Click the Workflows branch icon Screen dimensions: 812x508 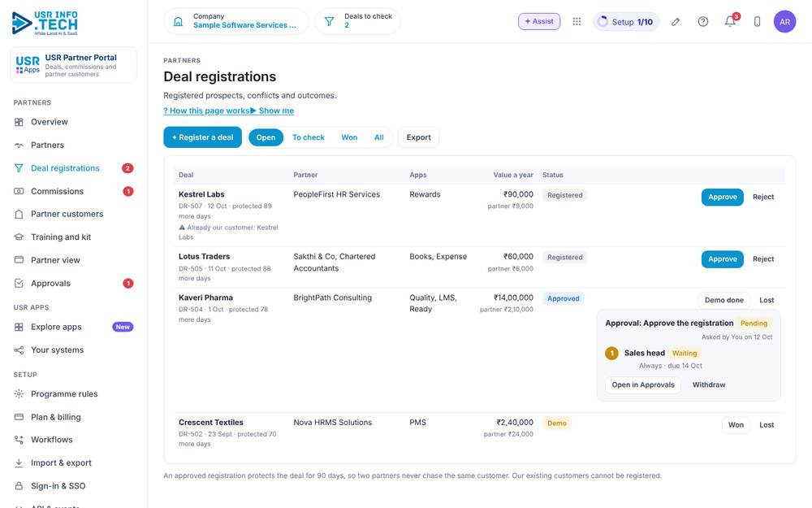(19, 440)
